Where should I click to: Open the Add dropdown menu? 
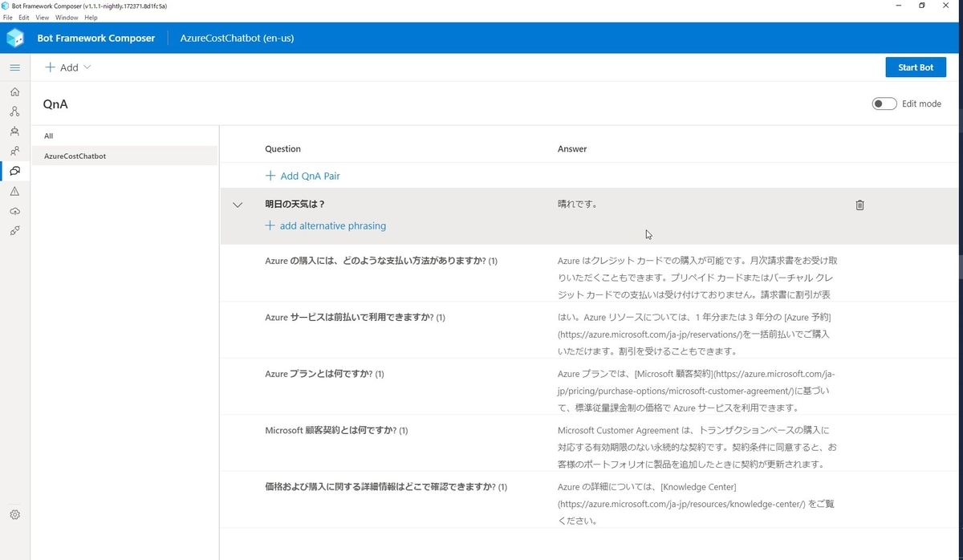[x=67, y=67]
